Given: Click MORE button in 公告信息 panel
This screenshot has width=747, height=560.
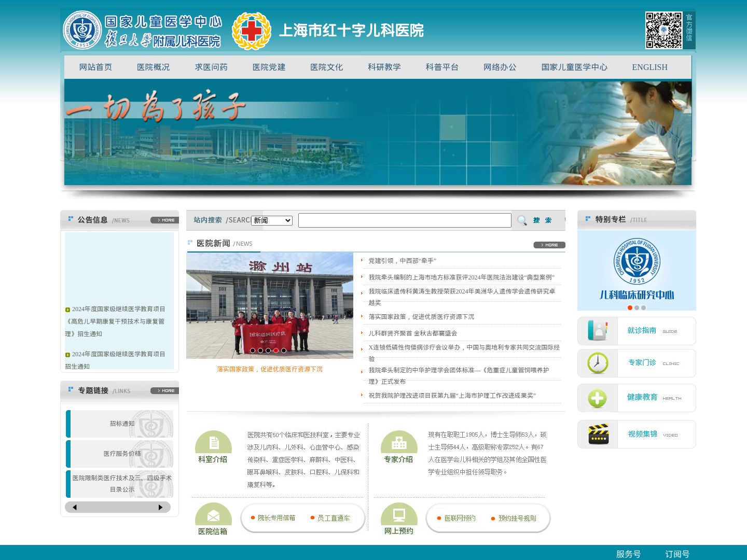Looking at the screenshot, I should (164, 220).
